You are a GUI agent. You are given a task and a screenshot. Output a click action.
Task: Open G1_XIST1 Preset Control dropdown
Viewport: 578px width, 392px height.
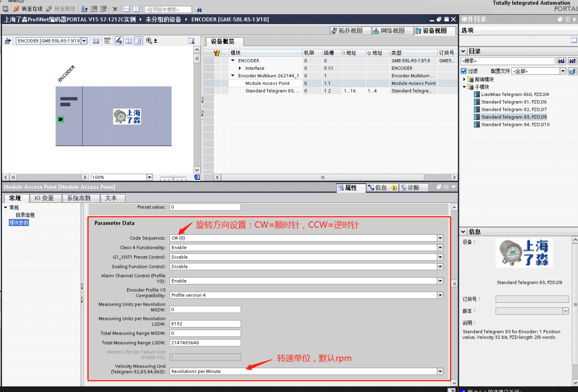pos(440,257)
